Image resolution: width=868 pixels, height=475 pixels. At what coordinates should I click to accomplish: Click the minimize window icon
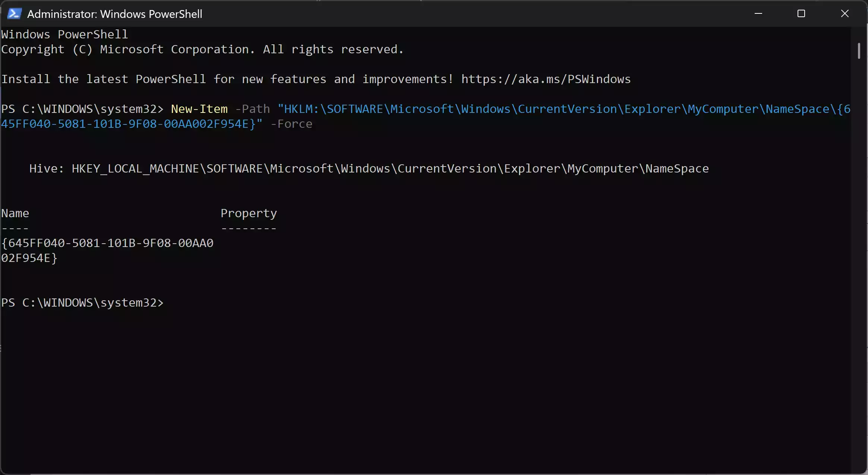coord(759,13)
